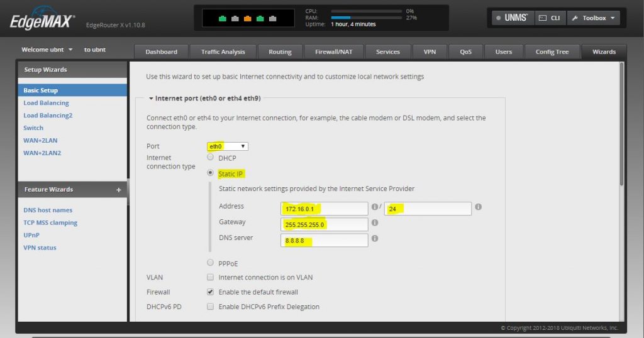The image size is (644, 338).
Task: Open the Dashboard tab
Action: [x=161, y=52]
